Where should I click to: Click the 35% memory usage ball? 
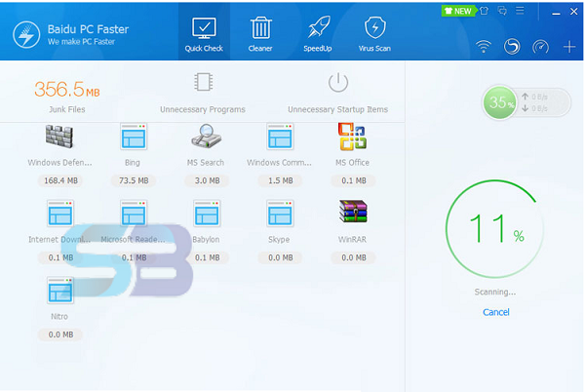click(x=499, y=102)
